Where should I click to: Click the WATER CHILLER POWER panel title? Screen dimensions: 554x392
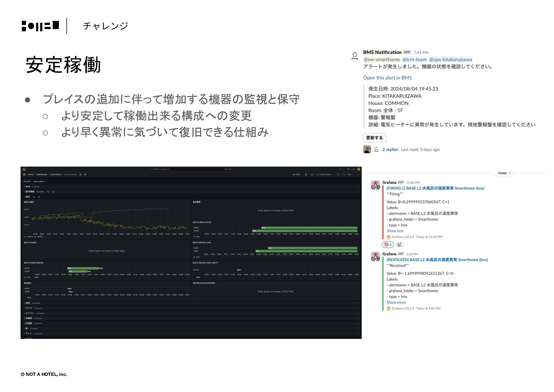tap(204, 283)
